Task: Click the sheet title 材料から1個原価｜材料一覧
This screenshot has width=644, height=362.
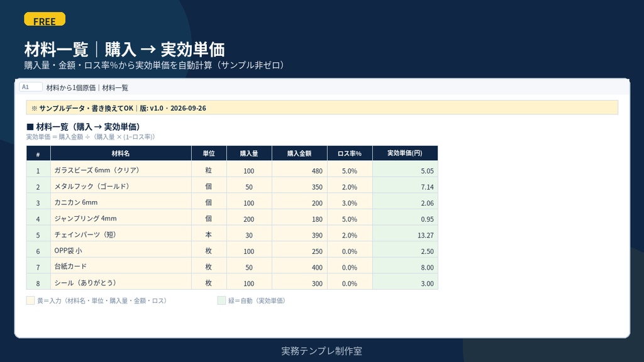Action: pyautogui.click(x=87, y=87)
